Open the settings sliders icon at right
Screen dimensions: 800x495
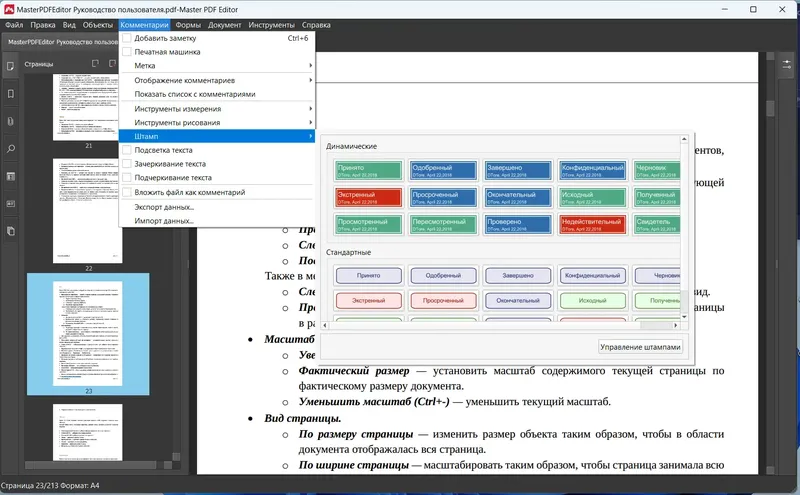click(x=786, y=65)
